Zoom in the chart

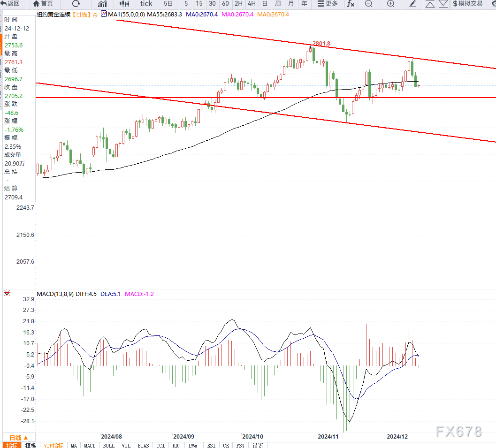point(391,3)
